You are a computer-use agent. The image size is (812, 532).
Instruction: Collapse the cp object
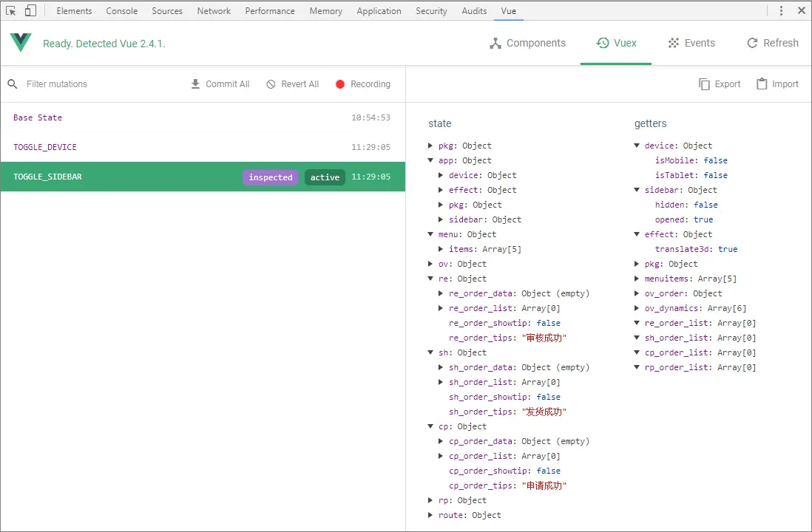tap(430, 426)
